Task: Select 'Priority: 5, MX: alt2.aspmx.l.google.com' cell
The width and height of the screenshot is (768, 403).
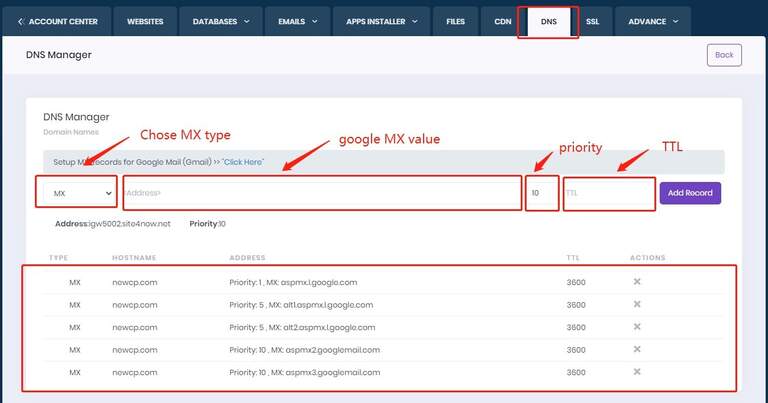Action: [302, 328]
